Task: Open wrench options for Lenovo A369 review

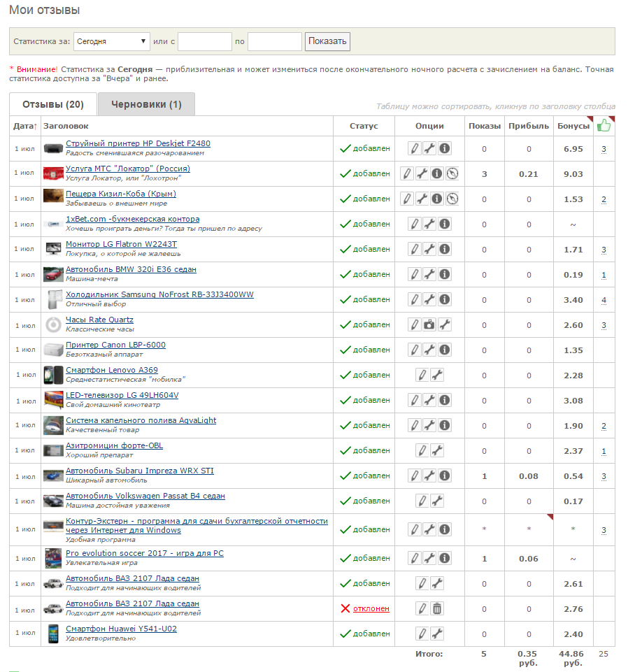Action: tap(437, 375)
